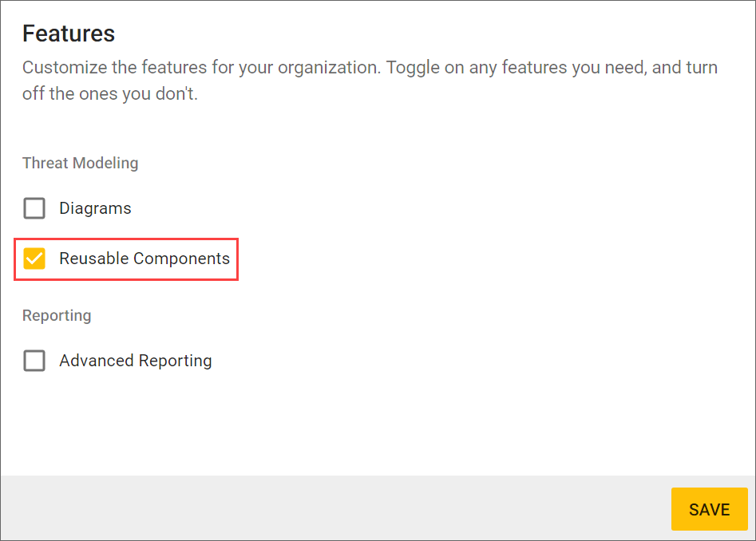Click the word 'organization' in the description
756x541 pixels.
tap(330, 67)
